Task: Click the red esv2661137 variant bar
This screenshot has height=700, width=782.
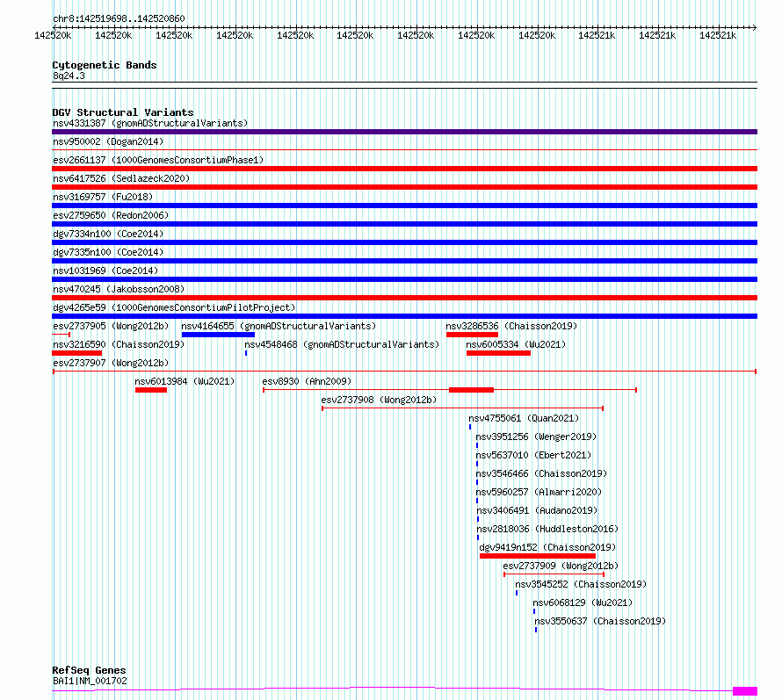Action: point(404,169)
